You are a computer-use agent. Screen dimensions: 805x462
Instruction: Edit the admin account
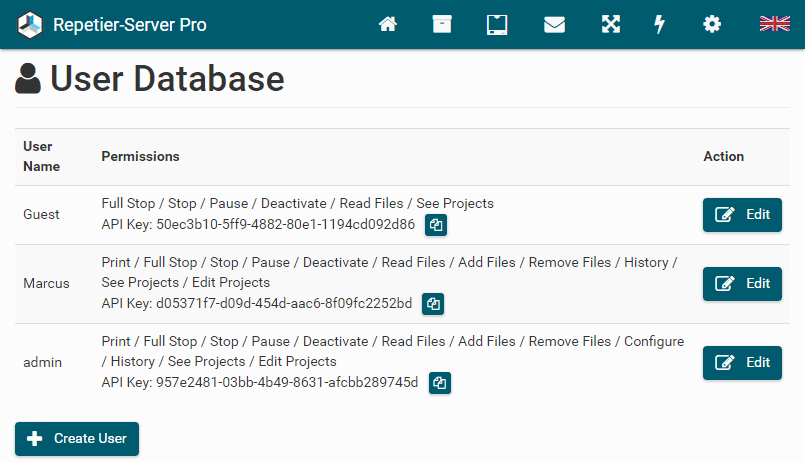coord(742,363)
